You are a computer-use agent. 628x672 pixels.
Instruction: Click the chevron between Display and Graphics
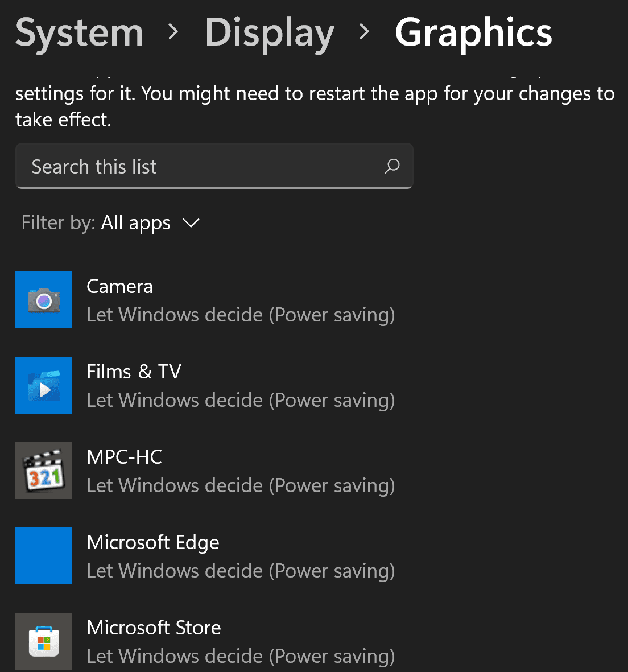[364, 32]
